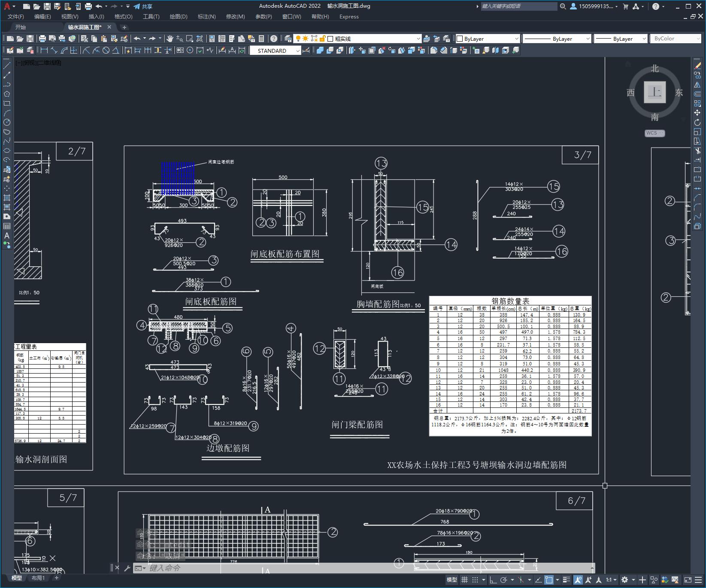Open the ByLayer lineweight dropdown
This screenshot has width=706, height=588.
pyautogui.click(x=621, y=39)
